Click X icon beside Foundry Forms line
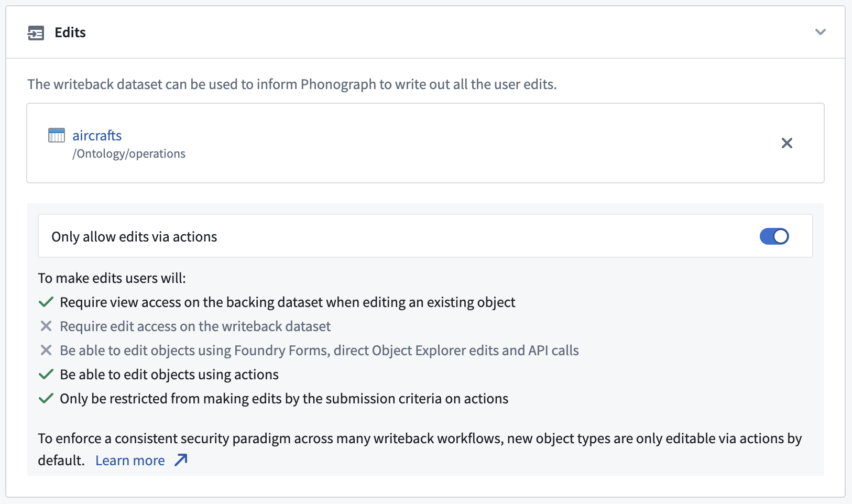Viewport: 852px width, 504px height. point(46,350)
